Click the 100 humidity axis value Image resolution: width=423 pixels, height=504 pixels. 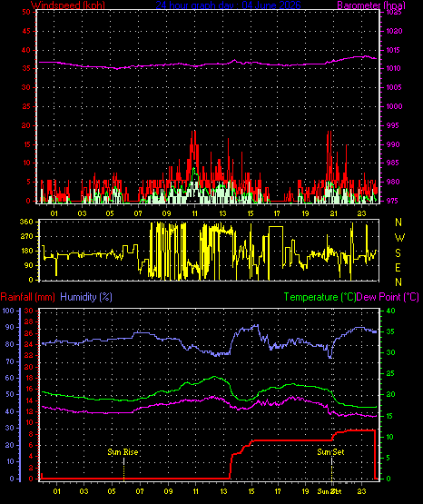pos(8,311)
